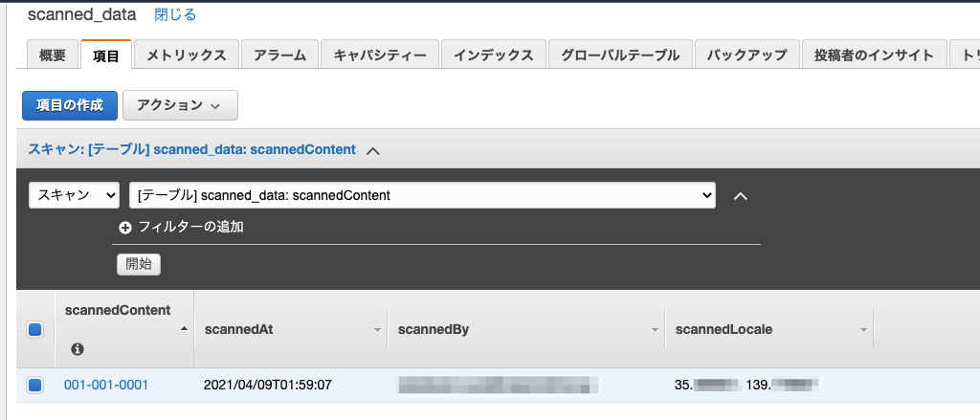
Task: Switch to the メトリックス tab
Action: (187, 55)
